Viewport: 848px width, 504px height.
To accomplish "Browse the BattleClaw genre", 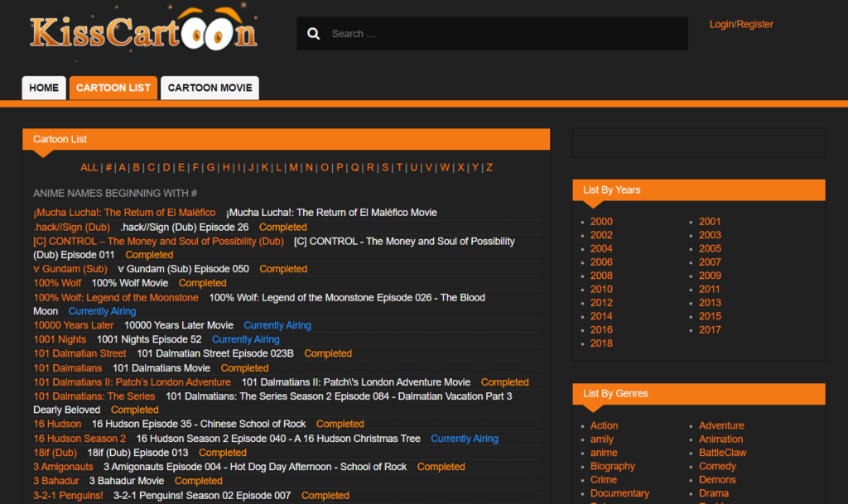I will tap(722, 453).
